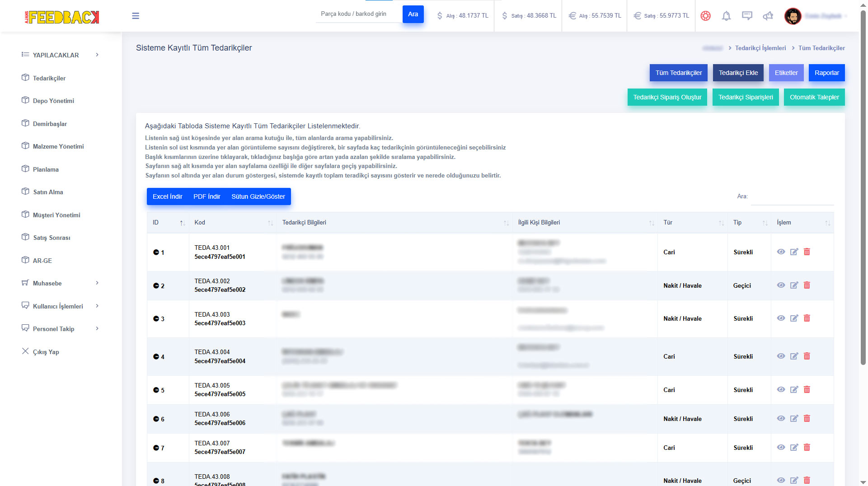Edit supplier TEDA.43.001 using pencil icon
868x486 pixels.
point(794,252)
